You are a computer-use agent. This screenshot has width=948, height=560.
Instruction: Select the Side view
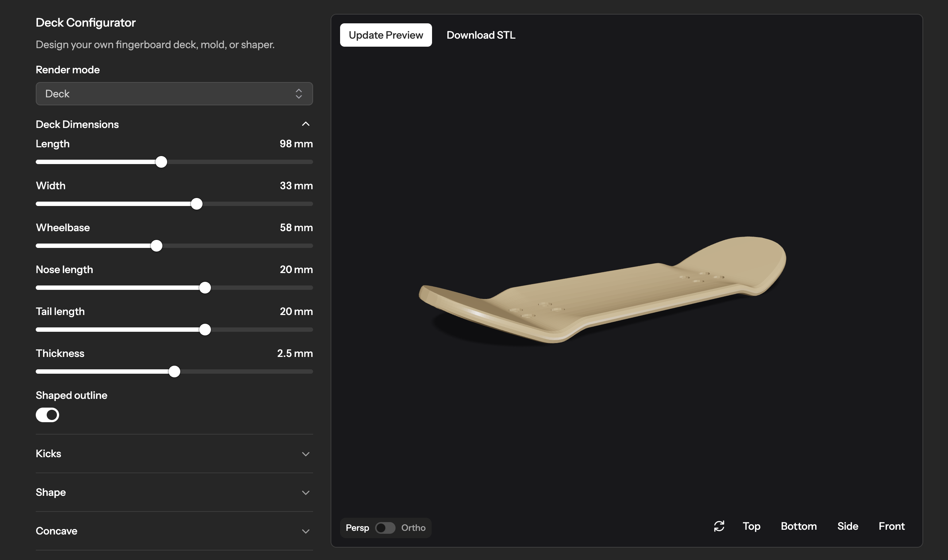(848, 526)
